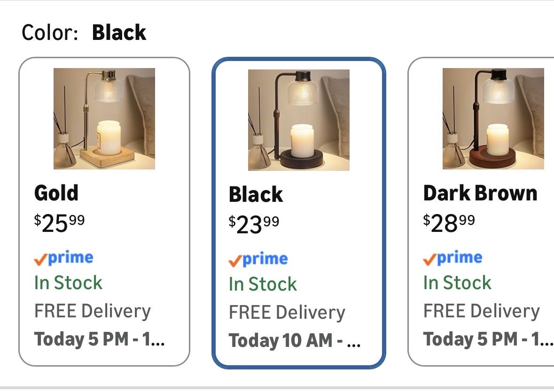The width and height of the screenshot is (554, 392).
Task: Click the Color: Black heading label
Action: pyautogui.click(x=84, y=33)
